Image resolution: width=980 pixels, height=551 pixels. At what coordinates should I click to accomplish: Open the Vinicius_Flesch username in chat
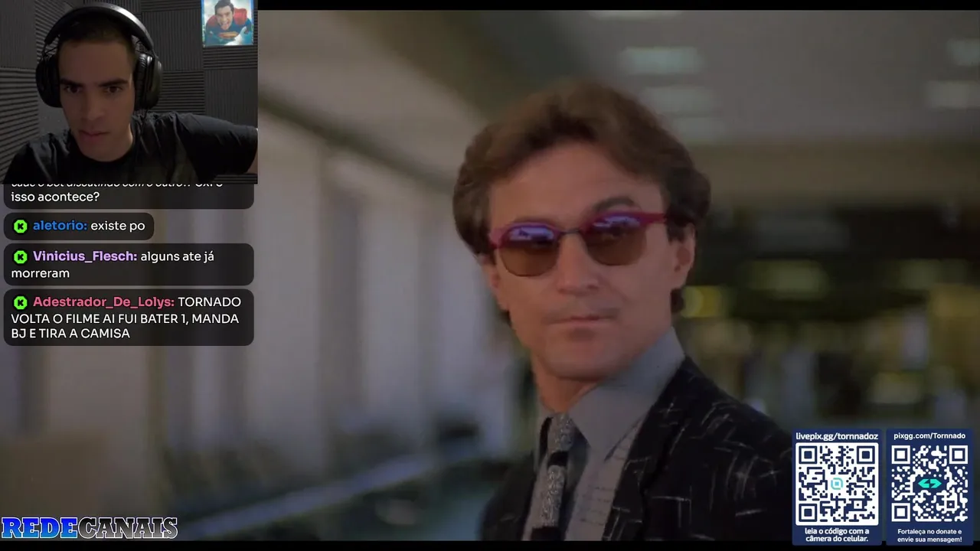pyautogui.click(x=85, y=256)
